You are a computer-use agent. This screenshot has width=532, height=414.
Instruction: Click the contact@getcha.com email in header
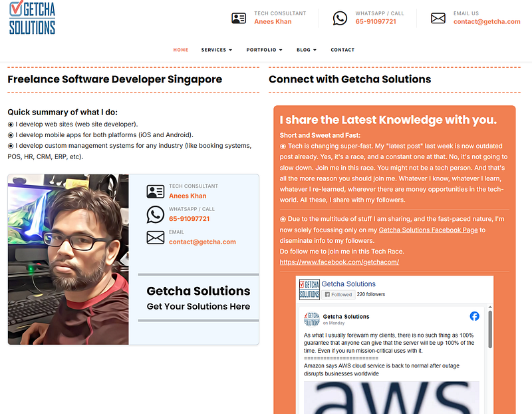coord(487,21)
